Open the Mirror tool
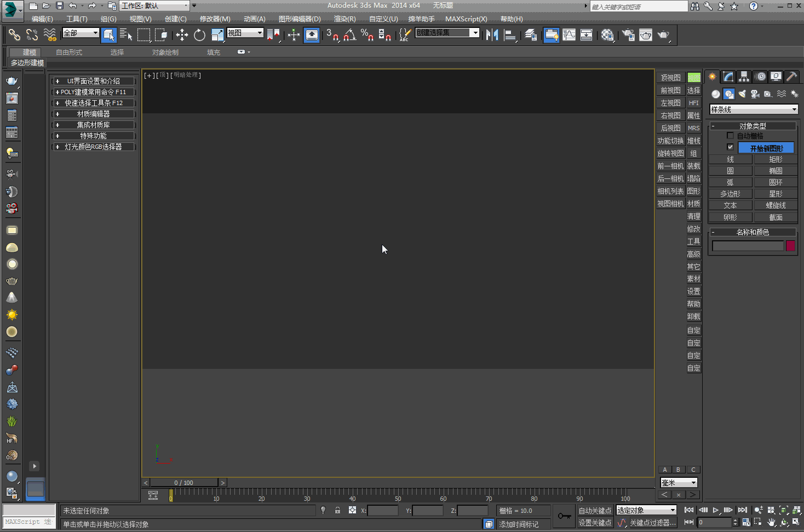The image size is (804, 532). pos(492,35)
